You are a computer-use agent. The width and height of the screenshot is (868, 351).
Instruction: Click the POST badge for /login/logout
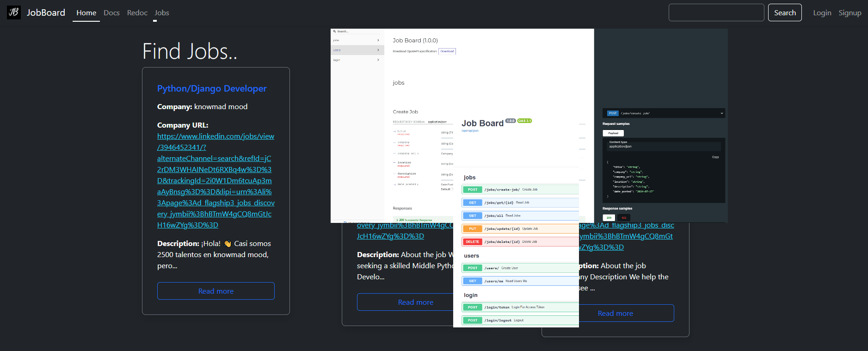[x=472, y=320]
